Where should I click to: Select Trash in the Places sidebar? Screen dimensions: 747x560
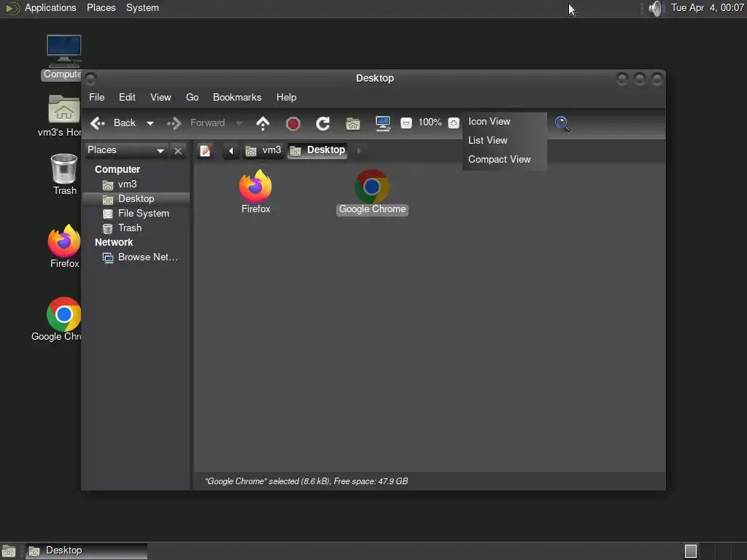point(136,228)
